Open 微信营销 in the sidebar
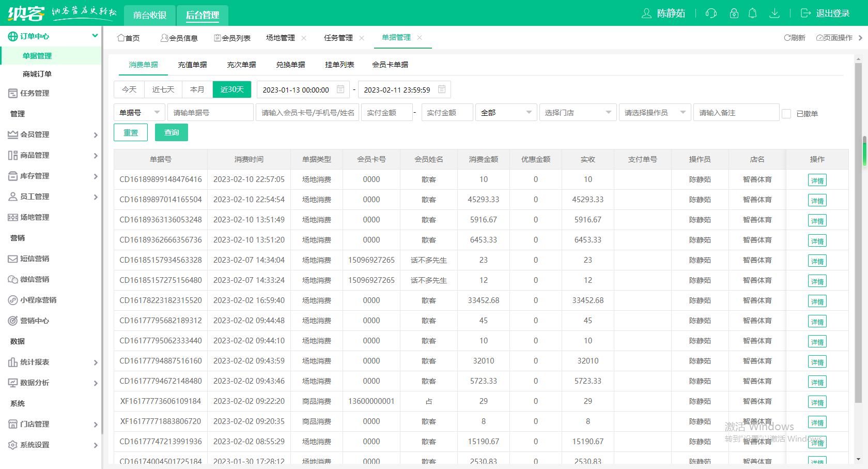Image resolution: width=868 pixels, height=469 pixels. coord(34,279)
